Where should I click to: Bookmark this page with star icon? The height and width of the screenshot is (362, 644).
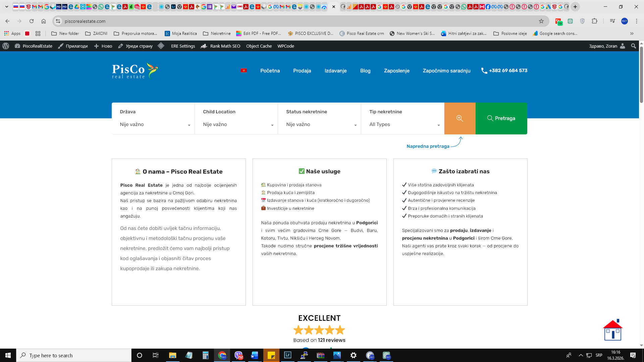coord(541,21)
